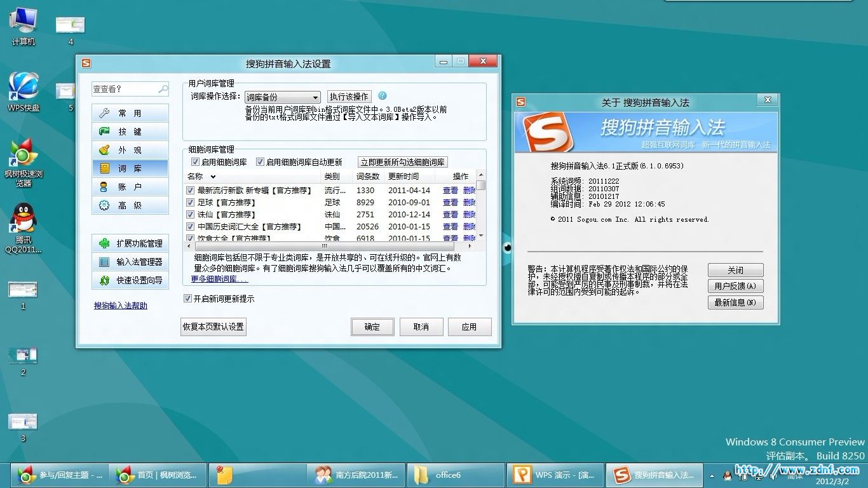The height and width of the screenshot is (488, 868).
Task: Open 扩展功能管理 from the sidebar
Action: tap(130, 243)
